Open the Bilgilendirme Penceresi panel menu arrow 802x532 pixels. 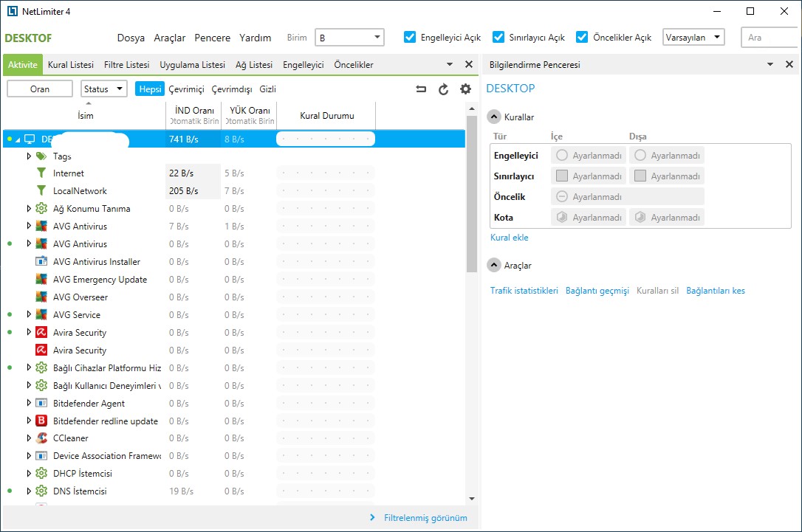[x=770, y=64]
